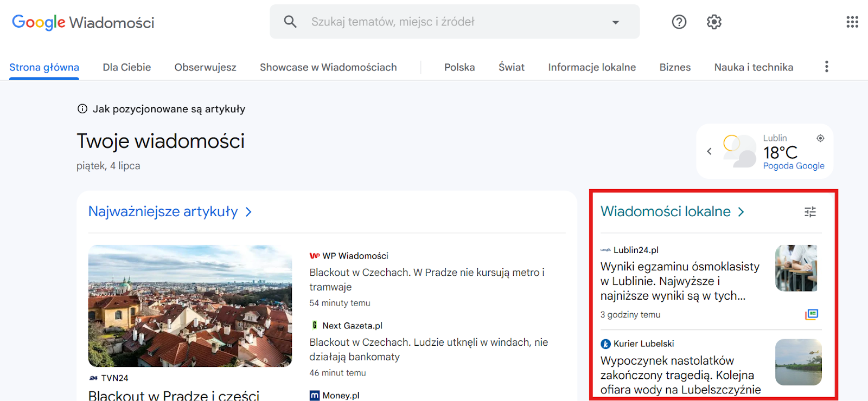Open Nauka i technika section
Viewport: 868px width, 401px height.
(x=754, y=67)
